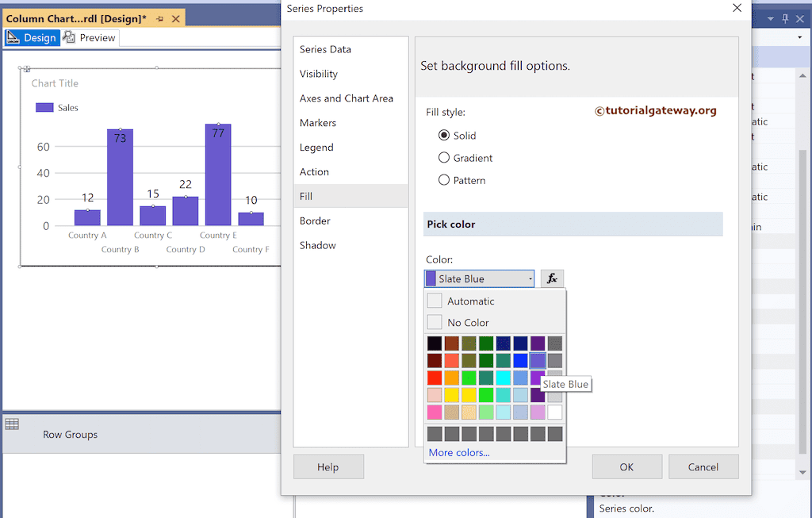Pick the cornflower blue color swatch
The height and width of the screenshot is (518, 812).
pyautogui.click(x=520, y=378)
